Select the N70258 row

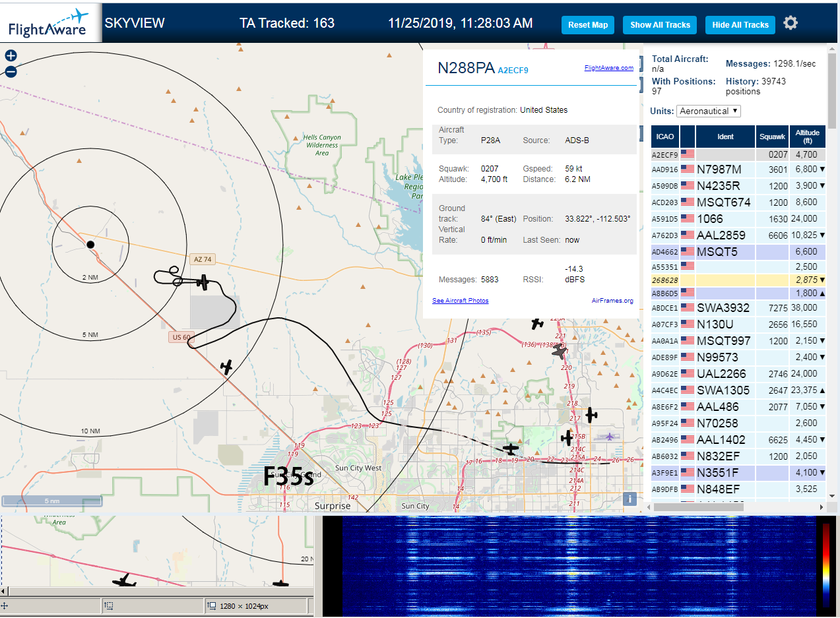click(738, 423)
